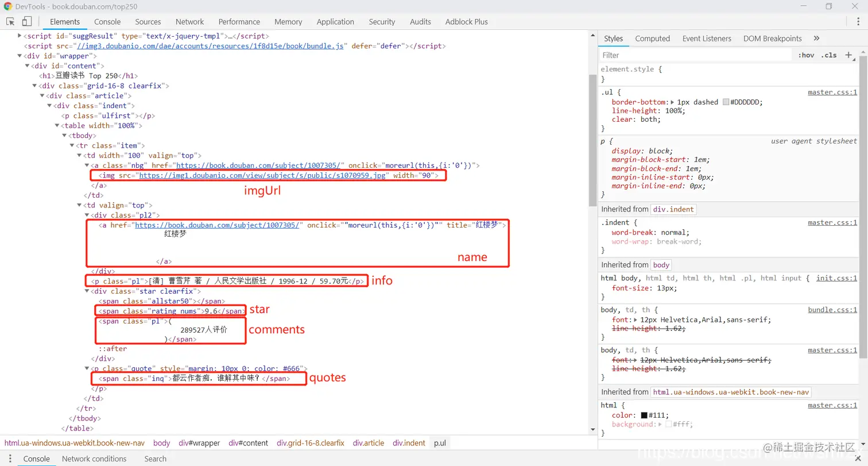Collapse the div class="star clearfix" node

click(x=87, y=291)
